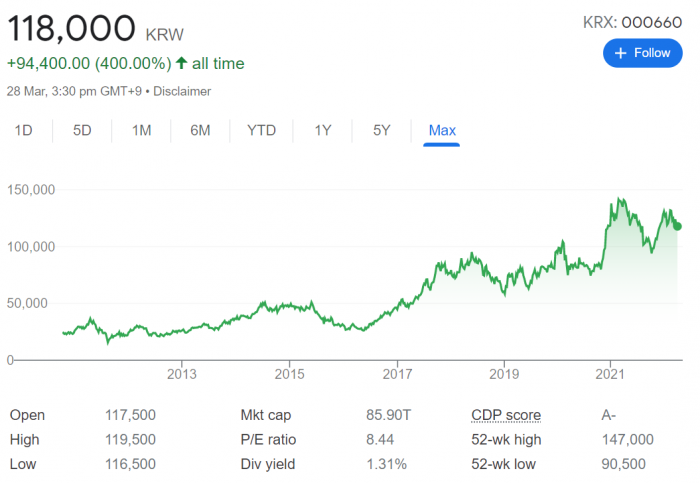Click the 2013 label on chart axis

(181, 374)
